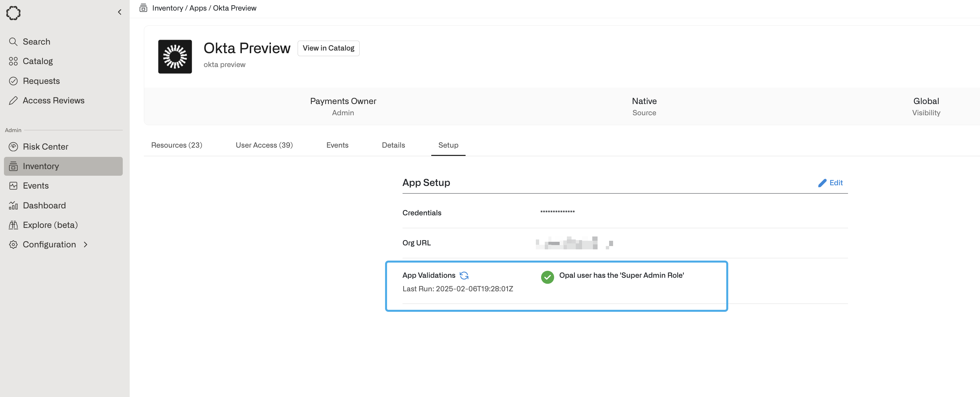
Task: Open the Requests page
Action: [41, 81]
